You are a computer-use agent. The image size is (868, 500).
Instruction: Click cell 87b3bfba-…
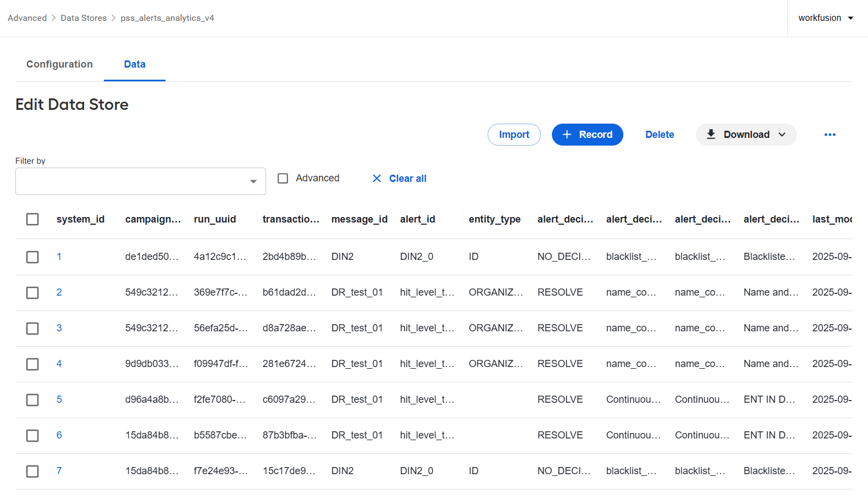[x=289, y=435]
